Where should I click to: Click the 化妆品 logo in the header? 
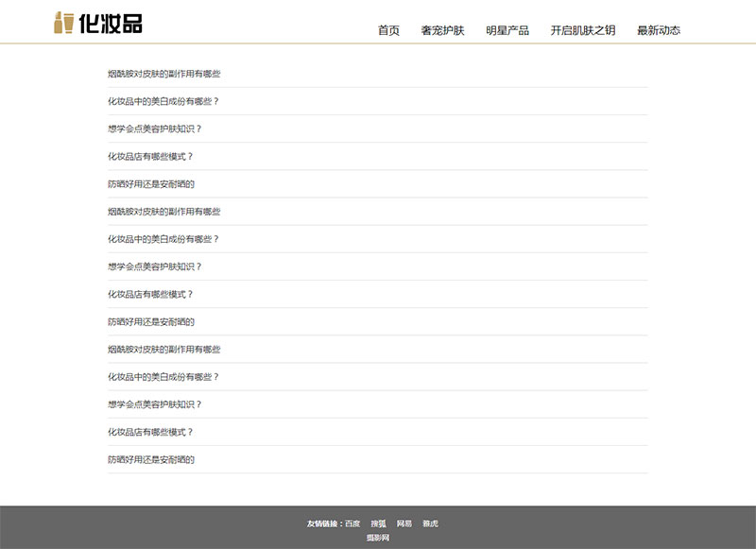click(x=98, y=23)
